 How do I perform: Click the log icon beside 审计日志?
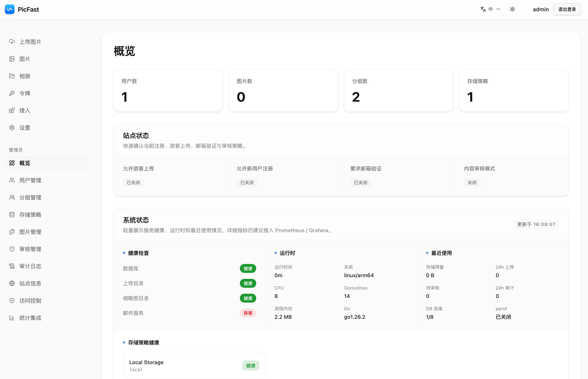pyautogui.click(x=12, y=266)
